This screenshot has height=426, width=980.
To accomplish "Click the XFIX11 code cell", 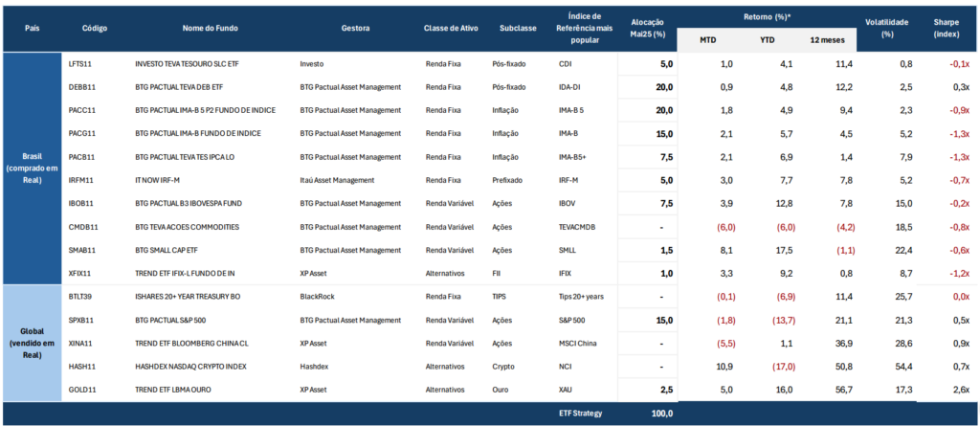I will pyautogui.click(x=81, y=273).
